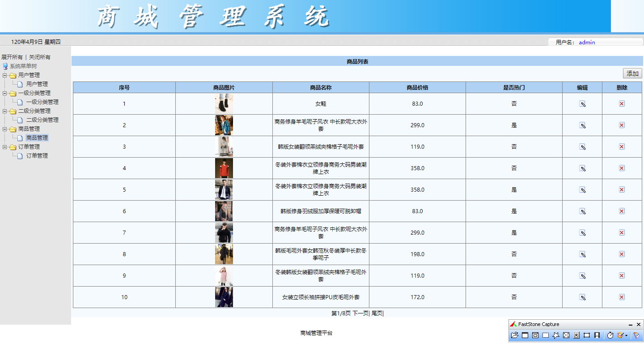Screen dimensions: 644x343
Task: Collapse the 订单管理 folder node
Action: click(4, 147)
